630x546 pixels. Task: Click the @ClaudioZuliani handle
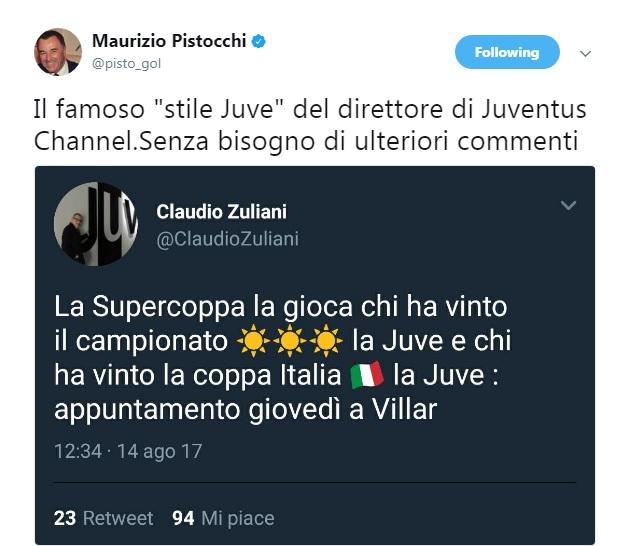point(227,239)
